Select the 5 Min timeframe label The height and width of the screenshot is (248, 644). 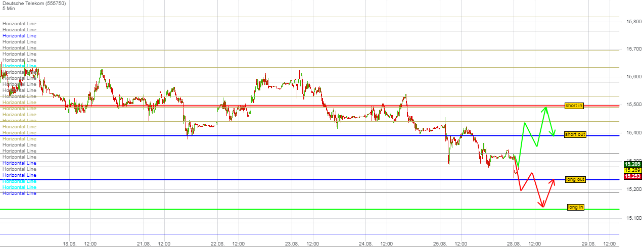10,9
